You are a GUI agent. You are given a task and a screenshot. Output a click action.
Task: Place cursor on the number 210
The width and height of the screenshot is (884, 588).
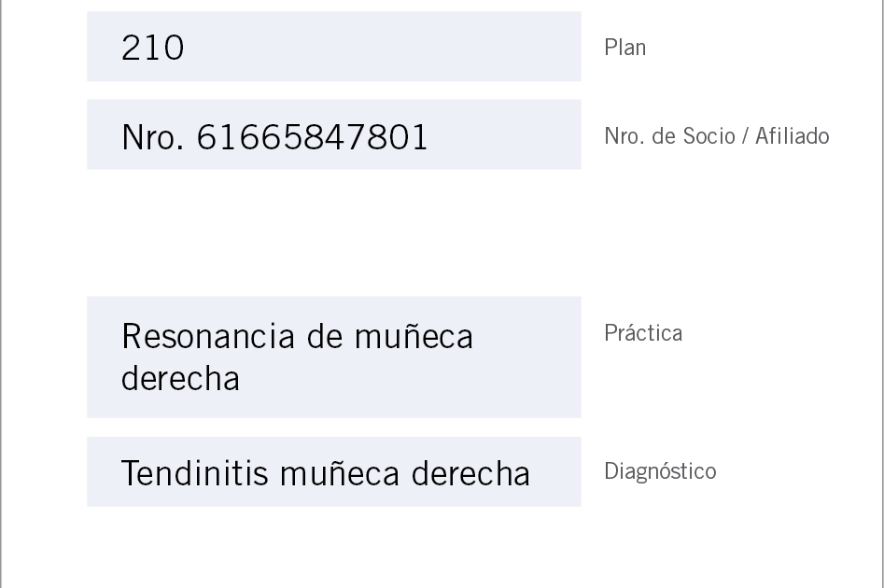[x=153, y=48]
